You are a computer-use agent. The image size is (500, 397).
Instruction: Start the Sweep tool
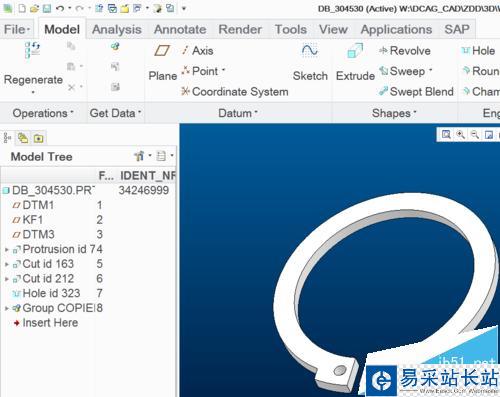pyautogui.click(x=402, y=71)
